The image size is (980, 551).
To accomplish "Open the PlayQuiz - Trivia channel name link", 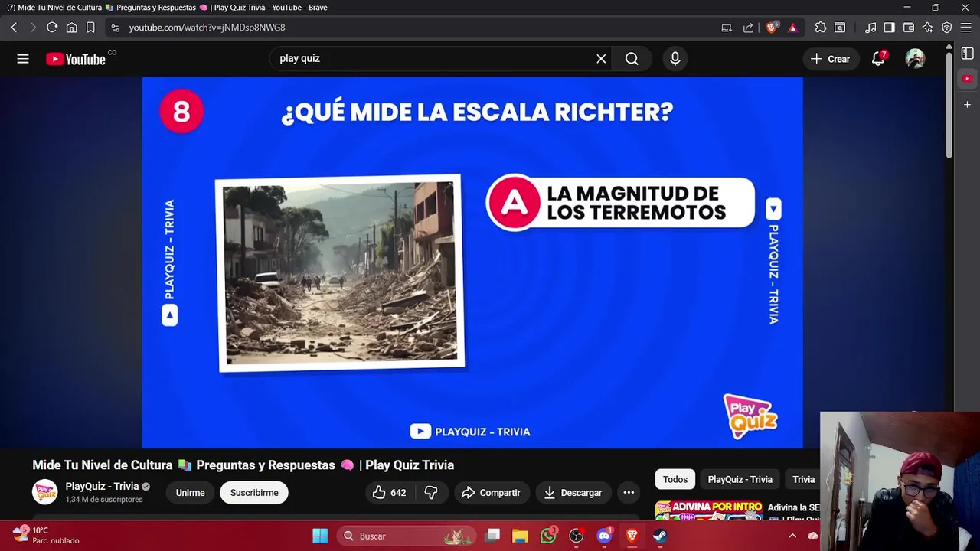I will (x=102, y=486).
